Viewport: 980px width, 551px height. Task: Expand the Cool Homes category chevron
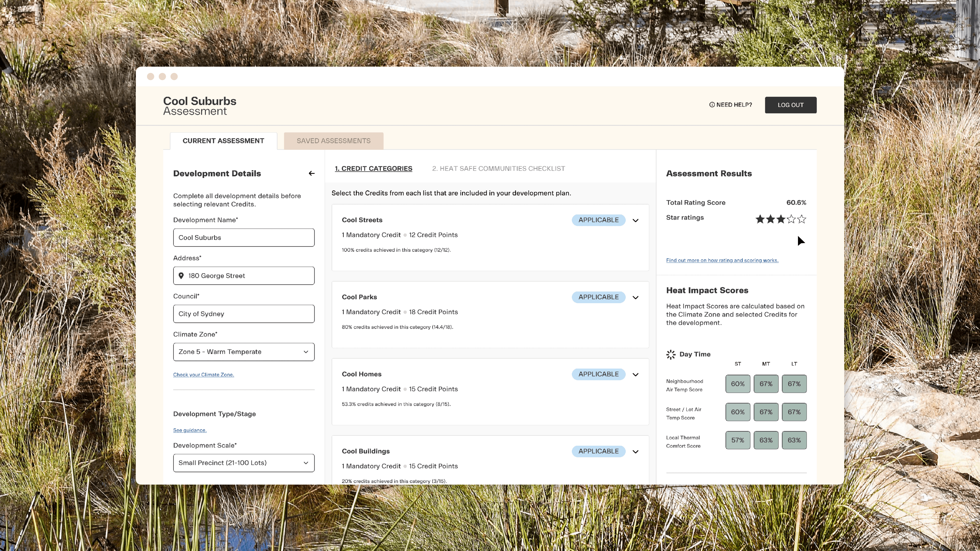coord(635,375)
